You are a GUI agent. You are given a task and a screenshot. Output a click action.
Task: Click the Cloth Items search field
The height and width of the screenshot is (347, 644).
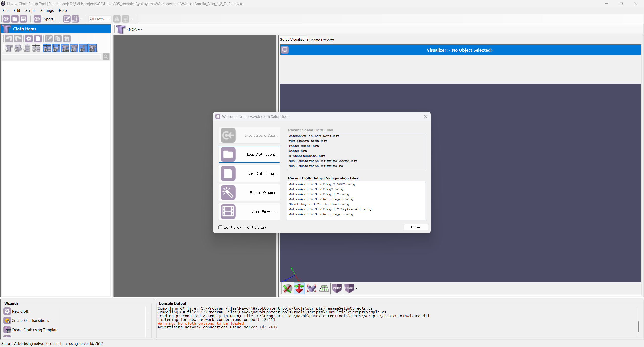click(51, 57)
